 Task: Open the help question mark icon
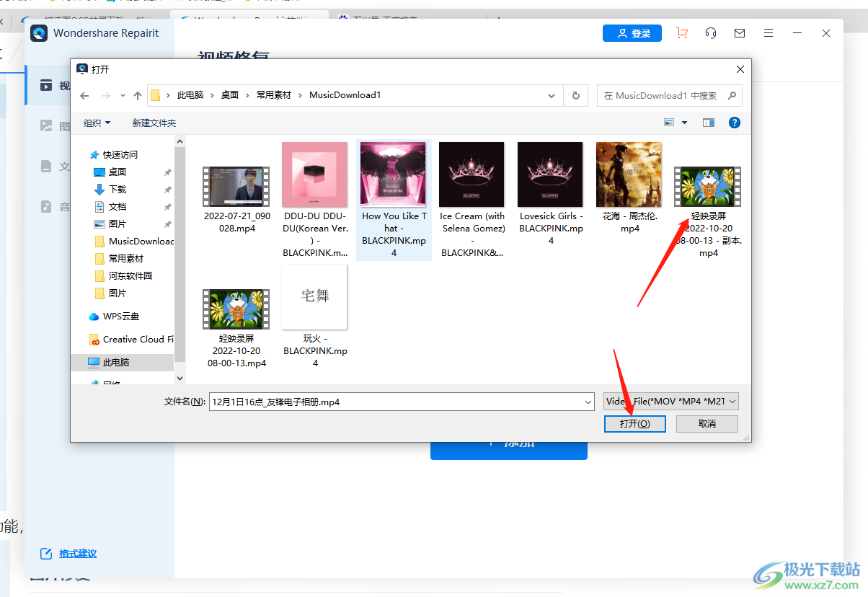(735, 123)
